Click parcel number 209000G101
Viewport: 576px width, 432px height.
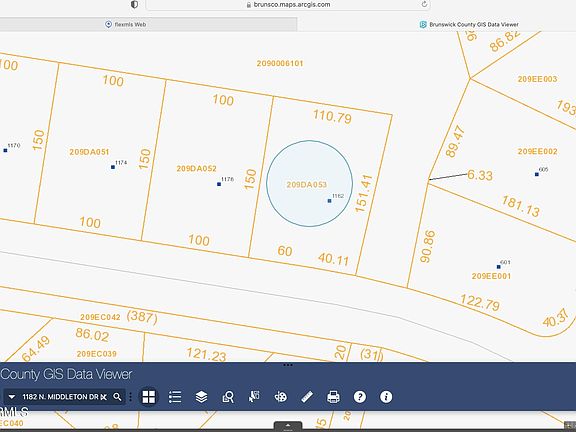280,64
